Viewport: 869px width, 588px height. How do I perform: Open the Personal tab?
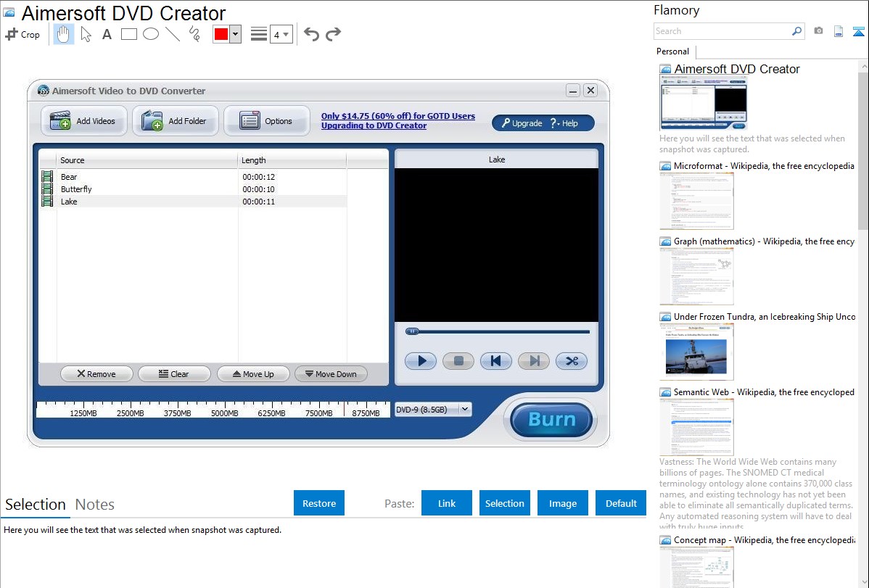click(x=673, y=51)
